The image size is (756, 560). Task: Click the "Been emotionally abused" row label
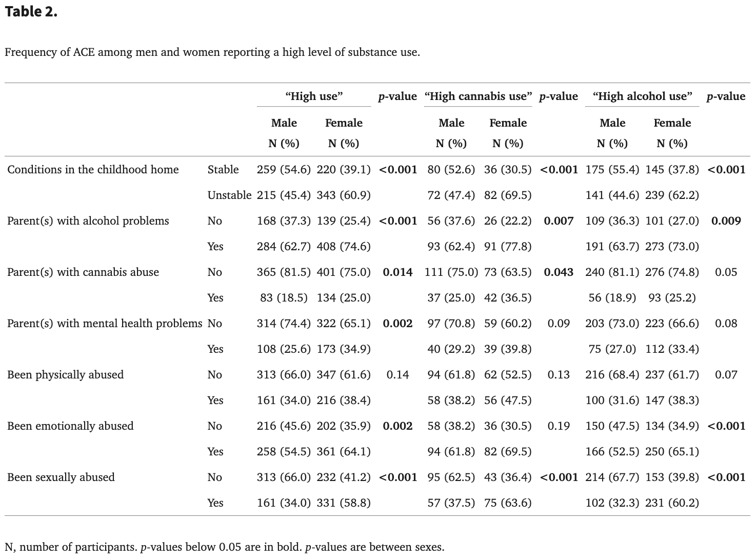point(70,426)
